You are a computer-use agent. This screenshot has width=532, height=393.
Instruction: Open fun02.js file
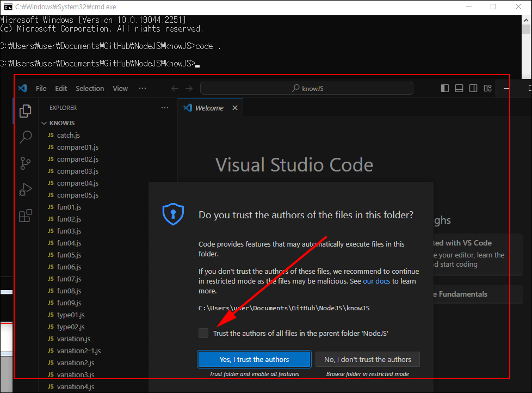69,219
